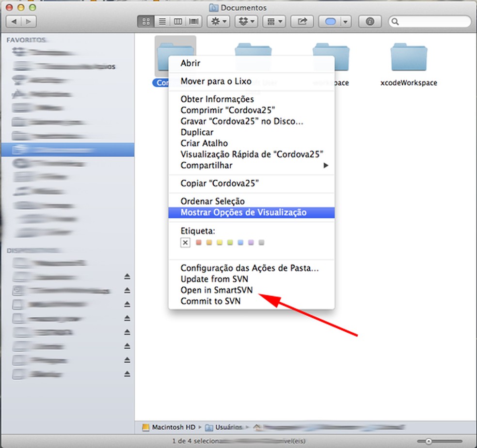Choose Copiar "Cordova25"
Viewport: 477px width, 448px height.
tap(252, 183)
